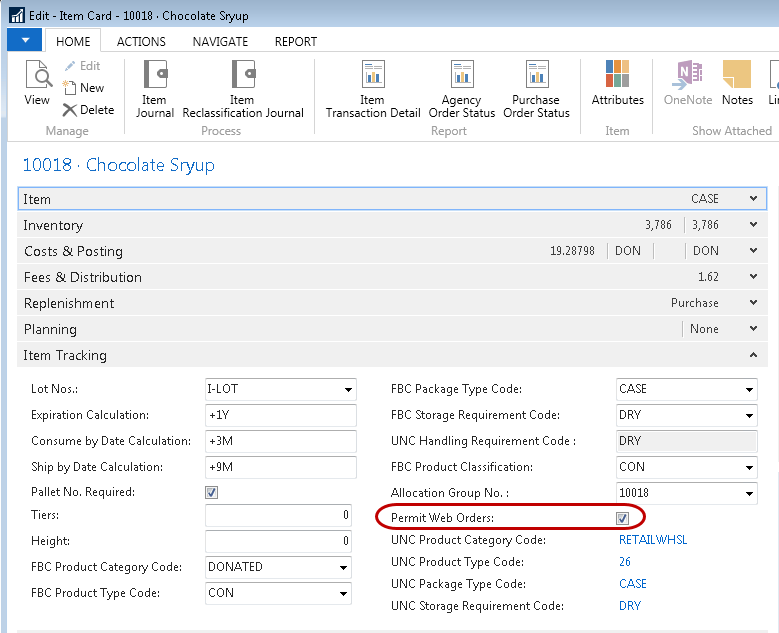The height and width of the screenshot is (633, 779).
Task: Open Agency Order Status report
Action: (x=461, y=89)
